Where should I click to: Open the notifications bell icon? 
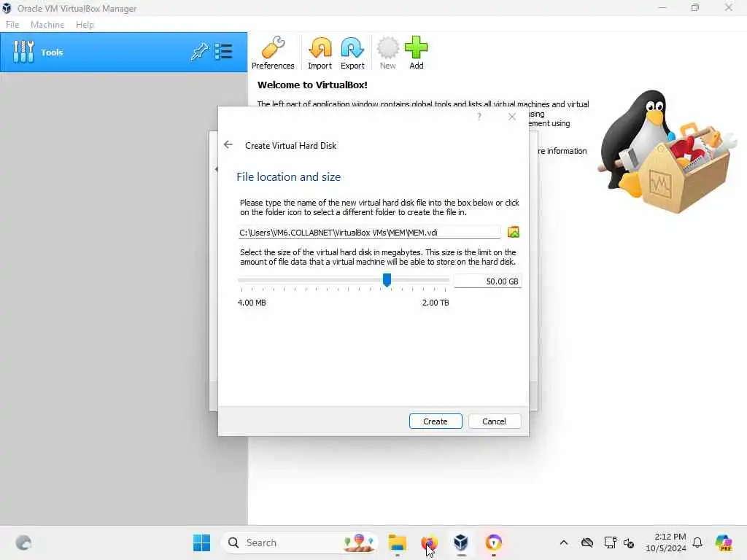697,542
